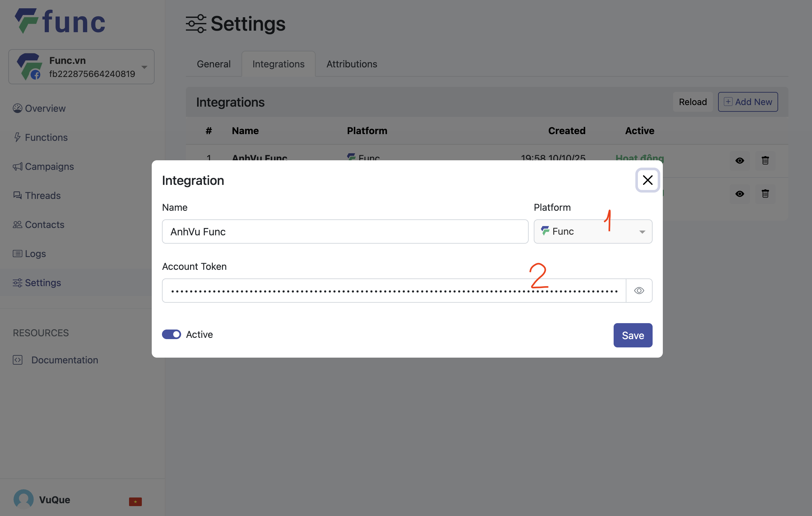Click the Name field containing AnhVu Func
This screenshot has width=812, height=516.
point(345,231)
